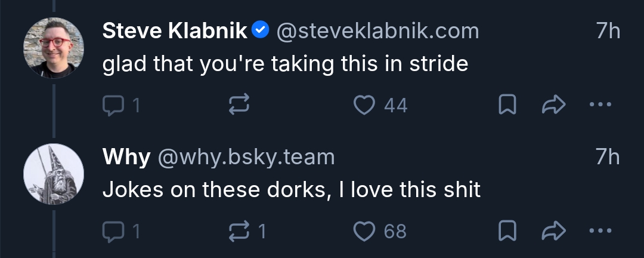Screen dimensions: 644x258
Task: Repost Steve Klabnik's post
Action: (239, 106)
